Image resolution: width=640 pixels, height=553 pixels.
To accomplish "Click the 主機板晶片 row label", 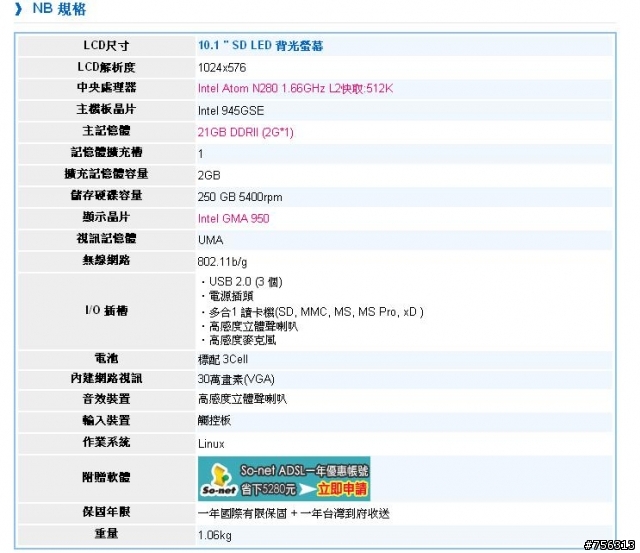I will pyautogui.click(x=107, y=109).
